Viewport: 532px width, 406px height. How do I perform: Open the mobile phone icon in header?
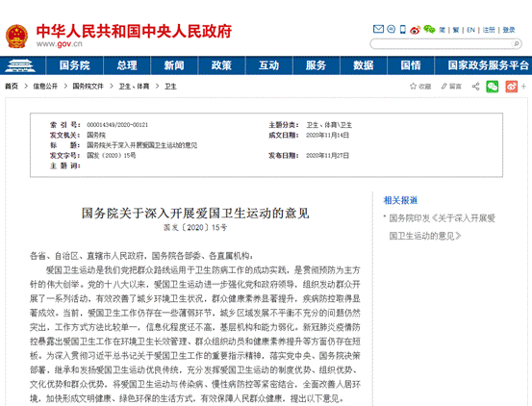point(403,30)
